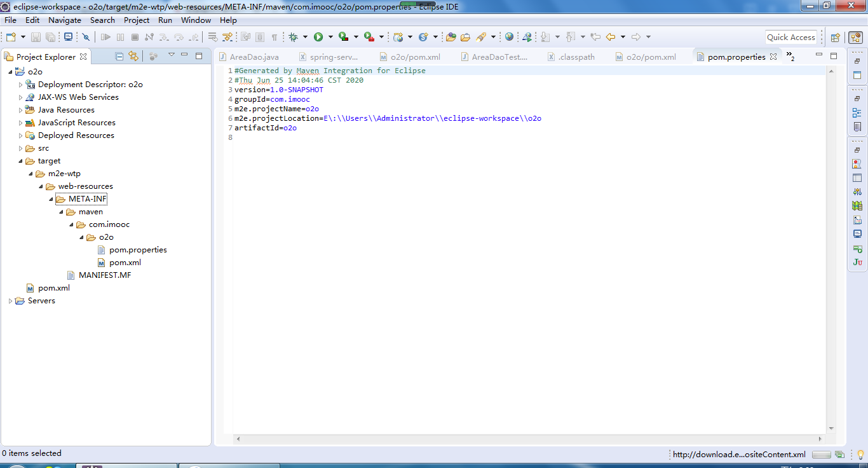The height and width of the screenshot is (468, 868).
Task: Click the Suspend debug icon
Action: click(120, 37)
